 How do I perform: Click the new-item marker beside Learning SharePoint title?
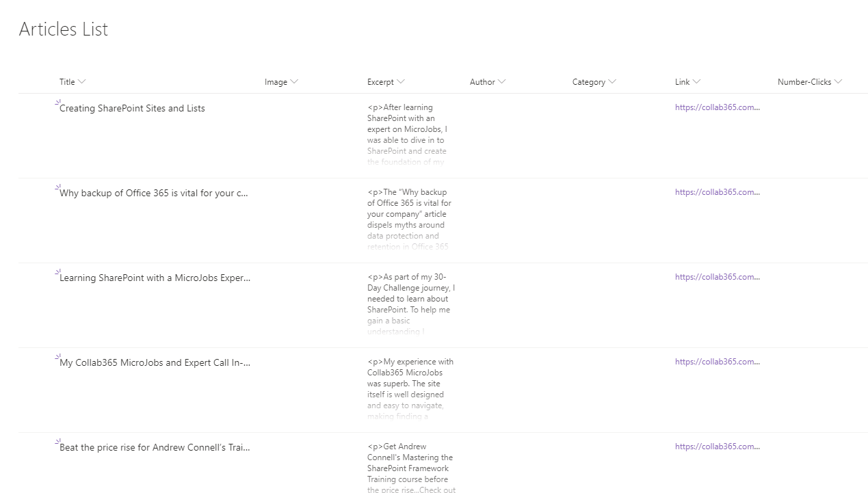coord(57,272)
